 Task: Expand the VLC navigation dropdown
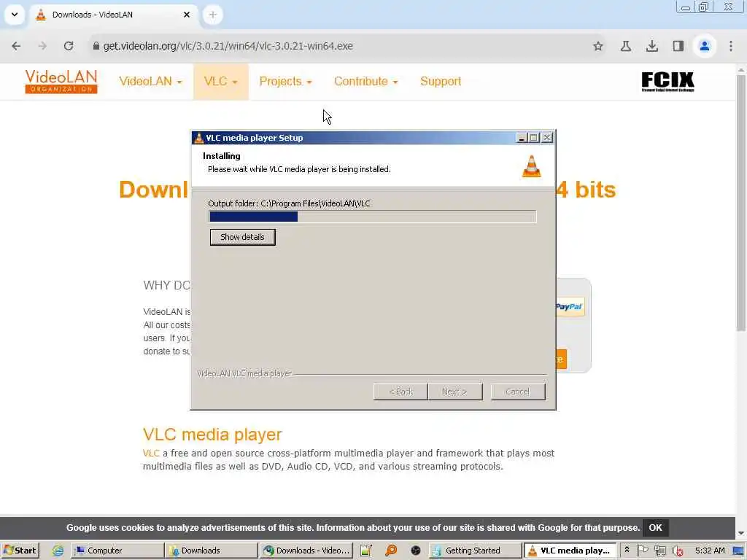220,82
